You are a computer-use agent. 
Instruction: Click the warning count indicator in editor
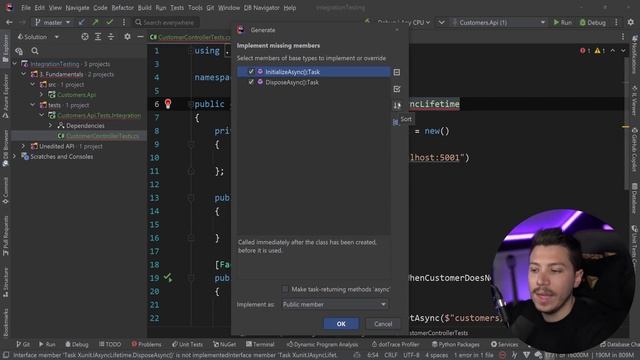(600, 51)
